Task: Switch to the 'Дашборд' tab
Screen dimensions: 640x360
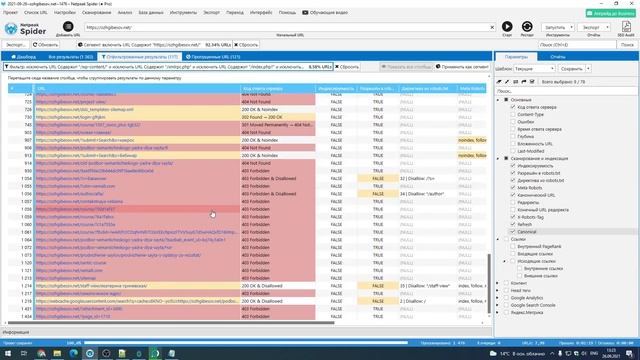Action: pos(24,57)
